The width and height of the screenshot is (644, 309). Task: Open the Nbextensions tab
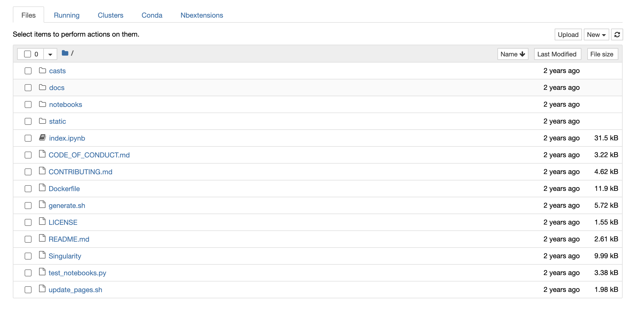pos(202,15)
